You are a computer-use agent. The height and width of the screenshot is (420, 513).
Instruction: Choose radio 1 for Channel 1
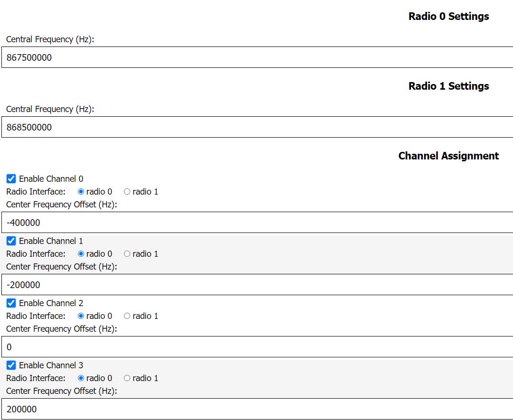(127, 254)
